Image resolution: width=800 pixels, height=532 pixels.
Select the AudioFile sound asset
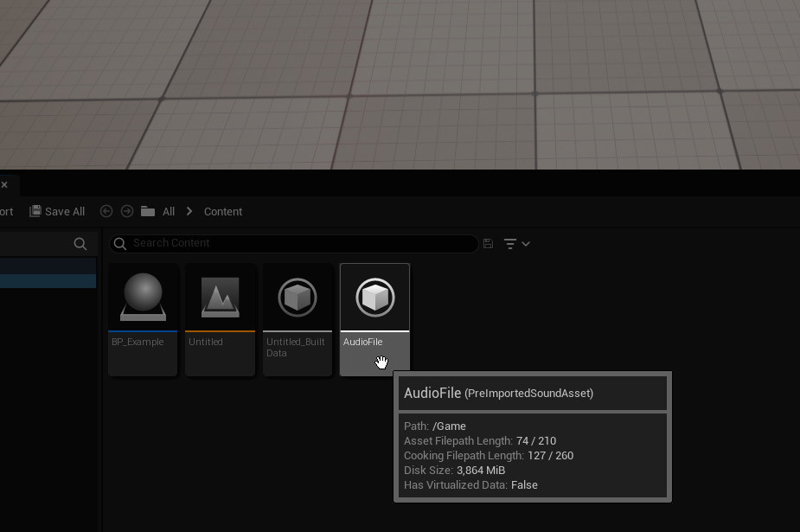coord(374,298)
